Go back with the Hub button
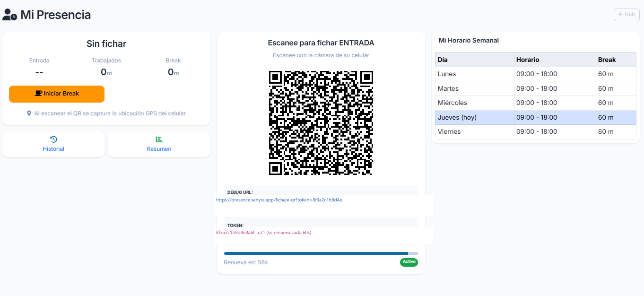The height and width of the screenshot is (296, 644). click(x=627, y=15)
